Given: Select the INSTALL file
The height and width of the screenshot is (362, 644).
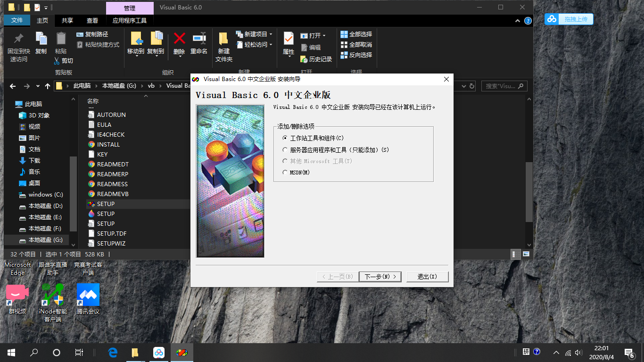Looking at the screenshot, I should pos(104,145).
